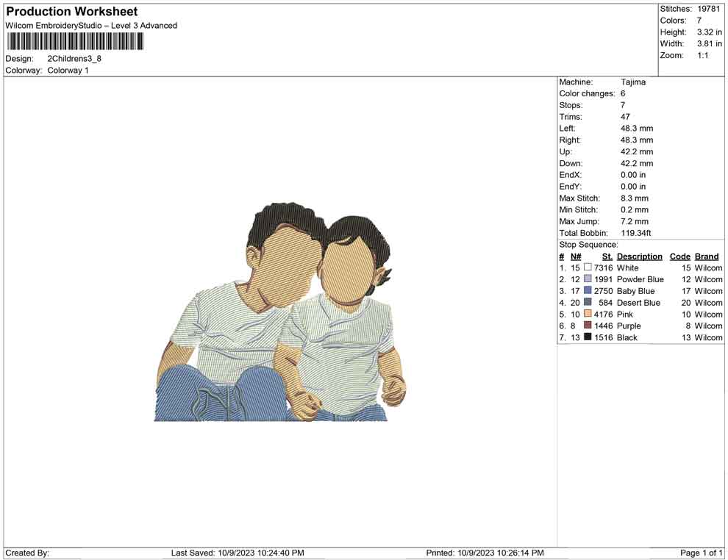Click the 'Production Worksheet' title
This screenshot has height=560, width=728.
tap(72, 12)
